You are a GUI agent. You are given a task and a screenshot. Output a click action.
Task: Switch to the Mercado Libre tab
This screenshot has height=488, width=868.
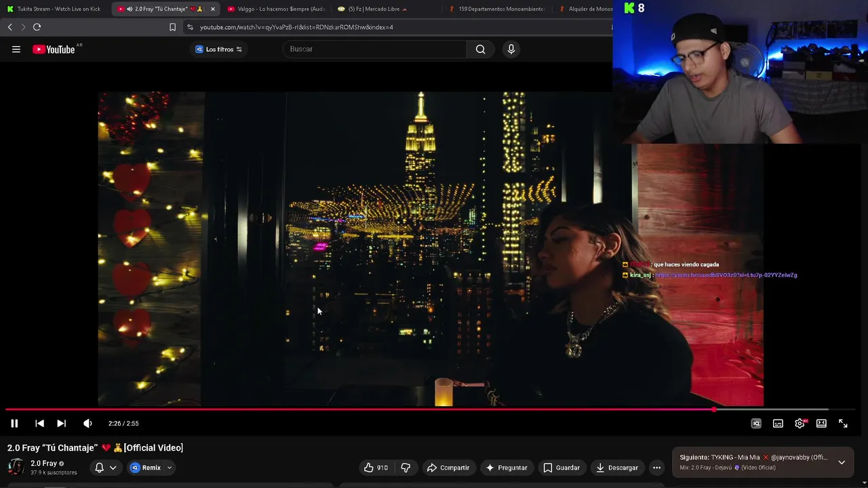click(374, 9)
